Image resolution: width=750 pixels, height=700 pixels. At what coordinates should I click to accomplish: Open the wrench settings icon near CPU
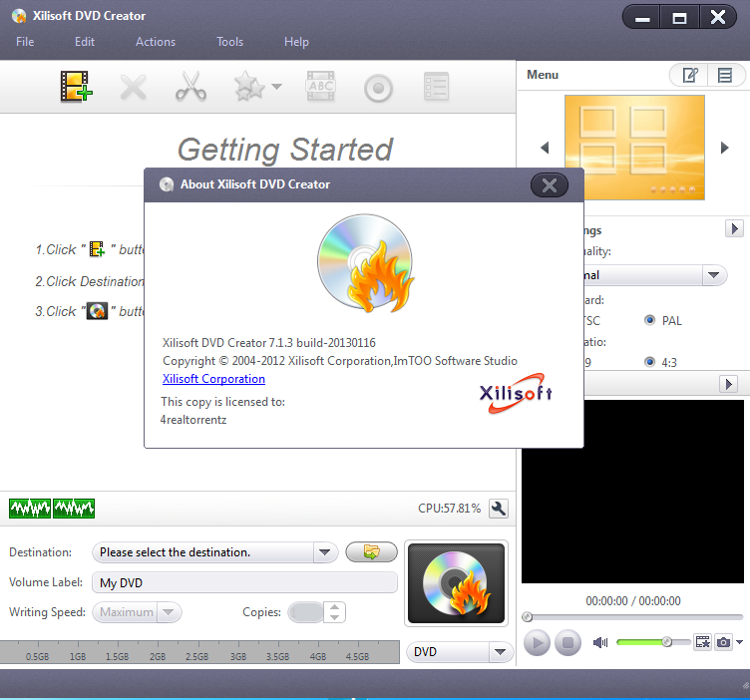499,509
